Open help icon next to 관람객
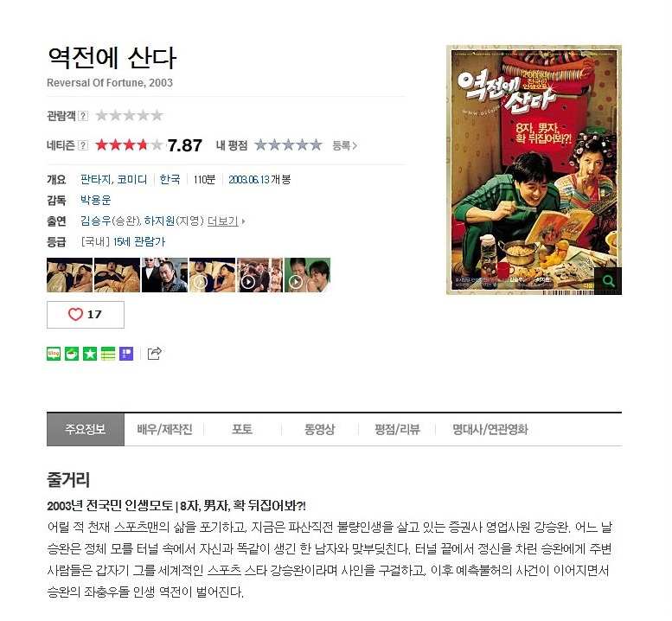 point(83,116)
